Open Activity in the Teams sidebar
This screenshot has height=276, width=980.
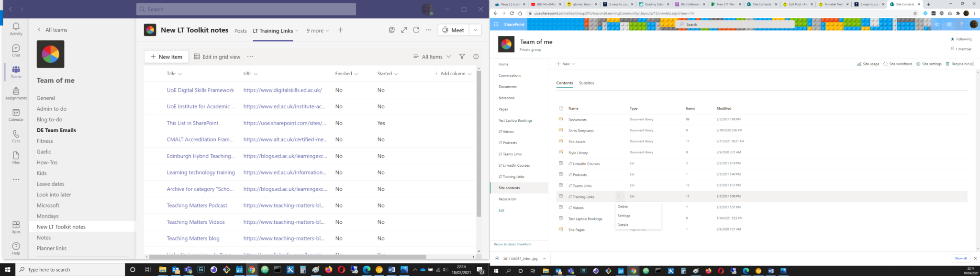point(16,29)
